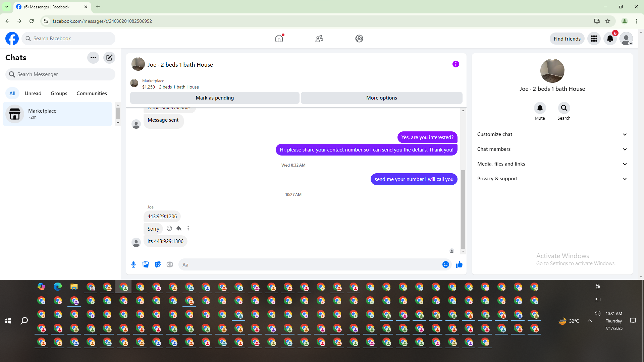The height and width of the screenshot is (362, 644).
Task: Send a thumbs-up like
Action: [x=459, y=264]
